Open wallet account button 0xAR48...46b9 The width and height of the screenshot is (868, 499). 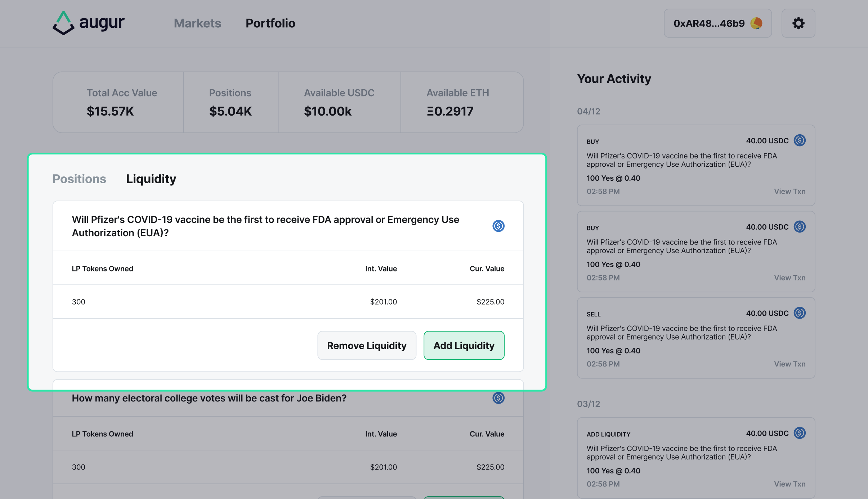(717, 23)
